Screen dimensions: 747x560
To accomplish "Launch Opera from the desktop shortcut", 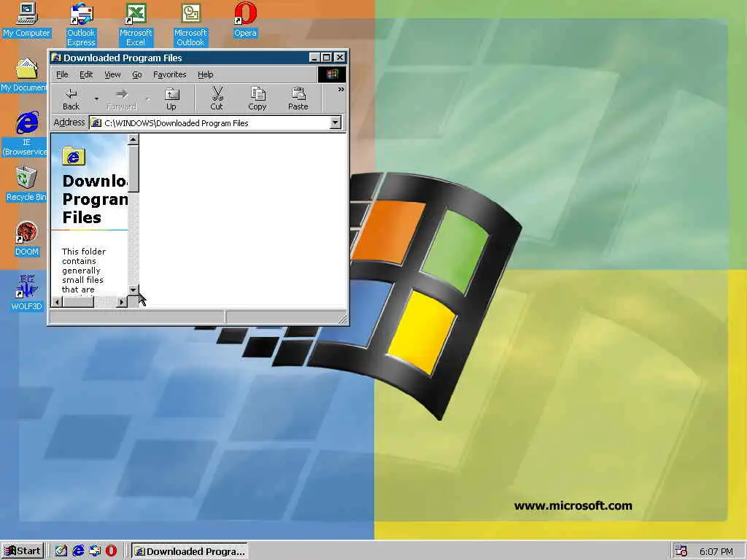I will (245, 20).
